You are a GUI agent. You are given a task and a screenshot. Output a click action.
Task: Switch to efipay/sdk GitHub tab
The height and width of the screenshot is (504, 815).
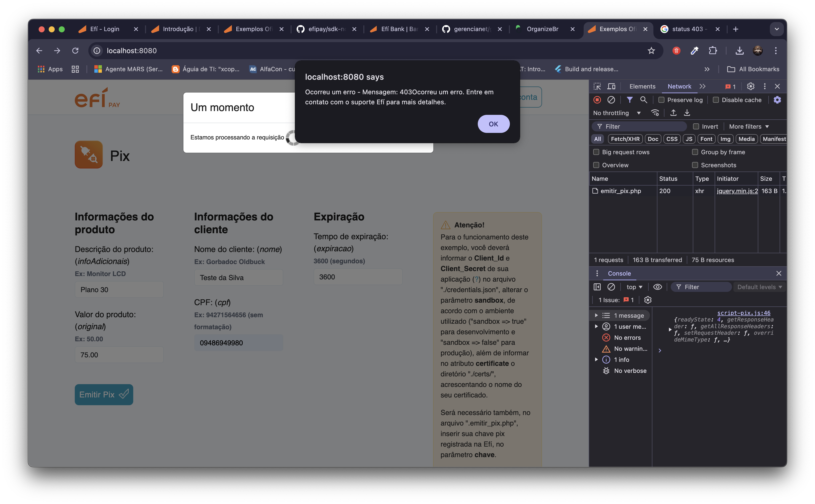[327, 29]
